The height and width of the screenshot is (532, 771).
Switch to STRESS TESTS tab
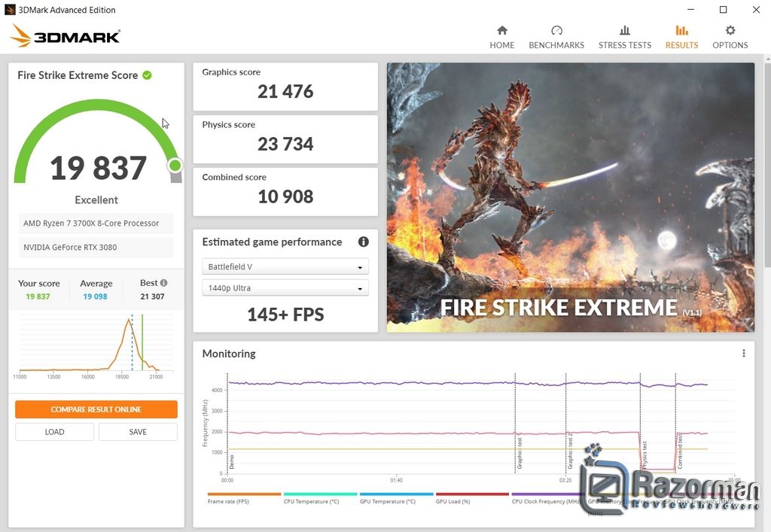click(624, 38)
